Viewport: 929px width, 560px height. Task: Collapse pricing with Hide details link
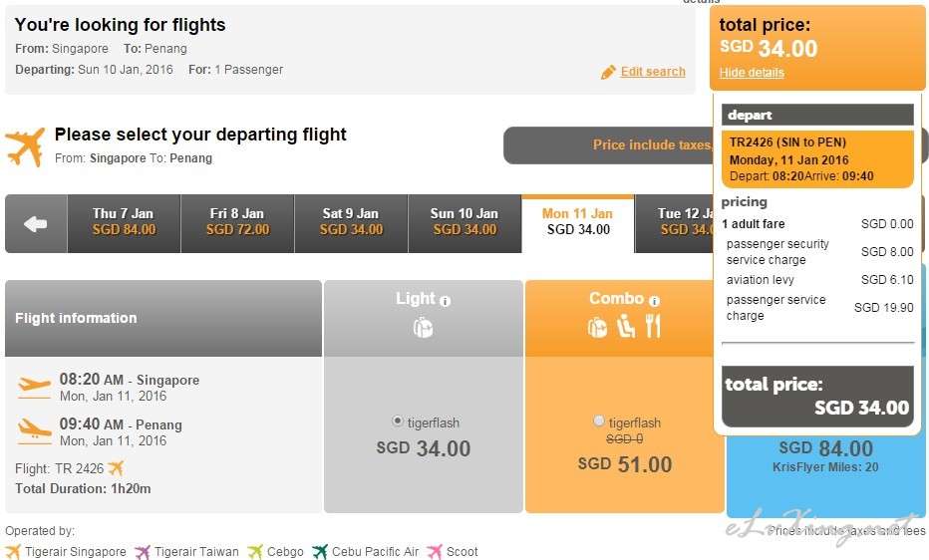pos(752,73)
